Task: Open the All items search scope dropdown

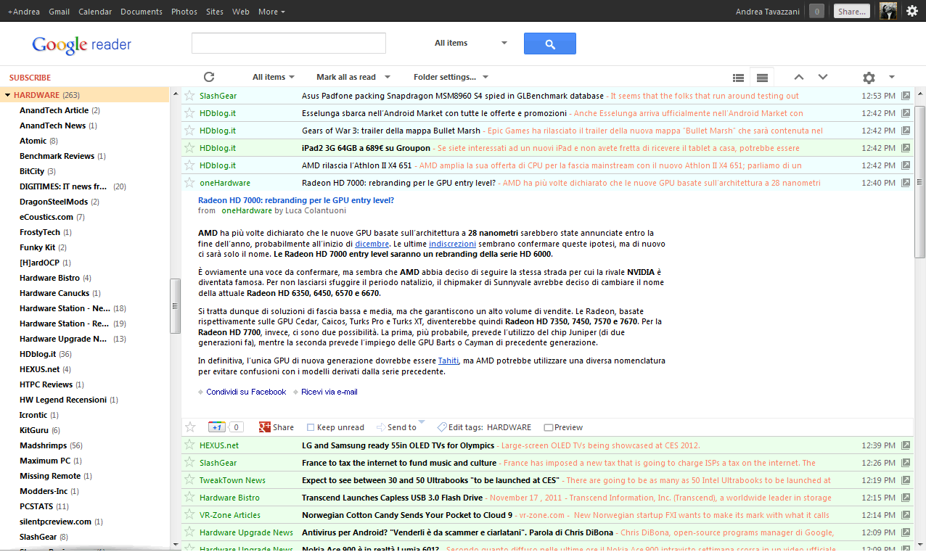Action: click(470, 44)
